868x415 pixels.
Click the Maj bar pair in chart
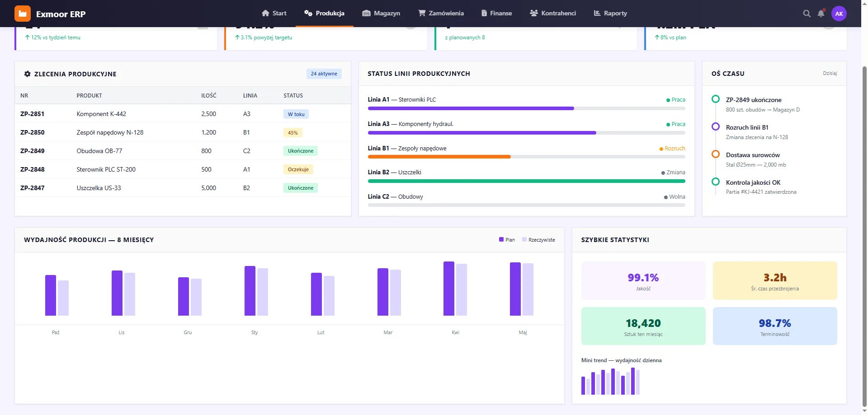pyautogui.click(x=522, y=289)
